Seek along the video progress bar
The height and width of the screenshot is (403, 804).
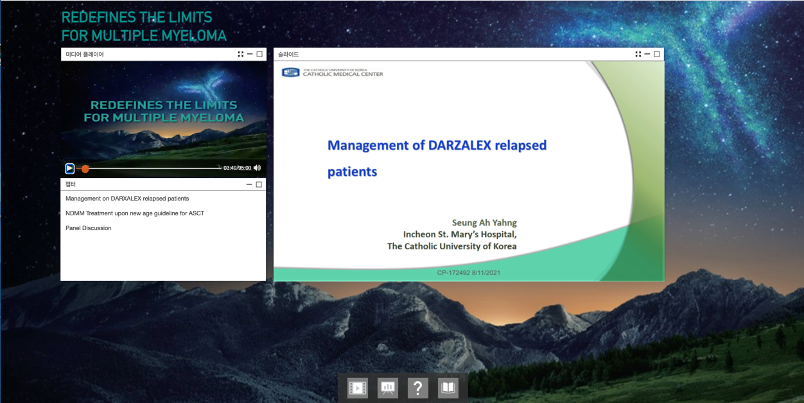tap(151, 168)
